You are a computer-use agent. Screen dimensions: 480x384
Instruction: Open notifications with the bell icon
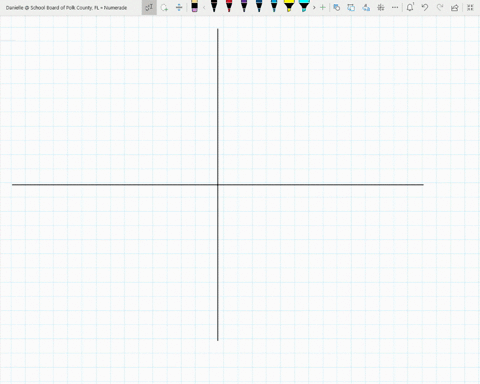click(x=410, y=7)
